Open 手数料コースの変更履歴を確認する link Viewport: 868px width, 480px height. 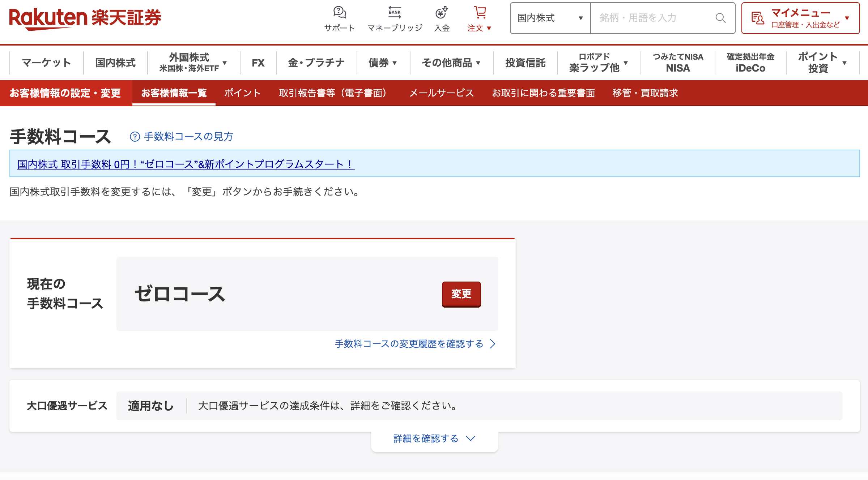click(x=415, y=344)
